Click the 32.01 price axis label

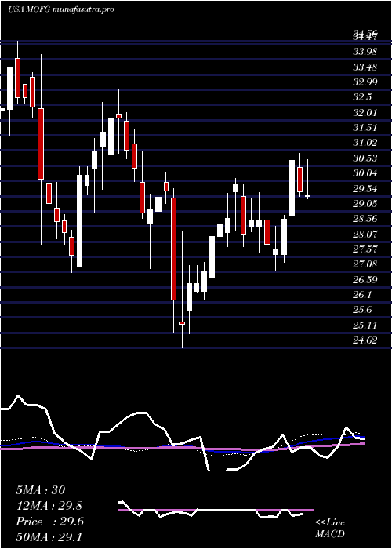pos(365,113)
